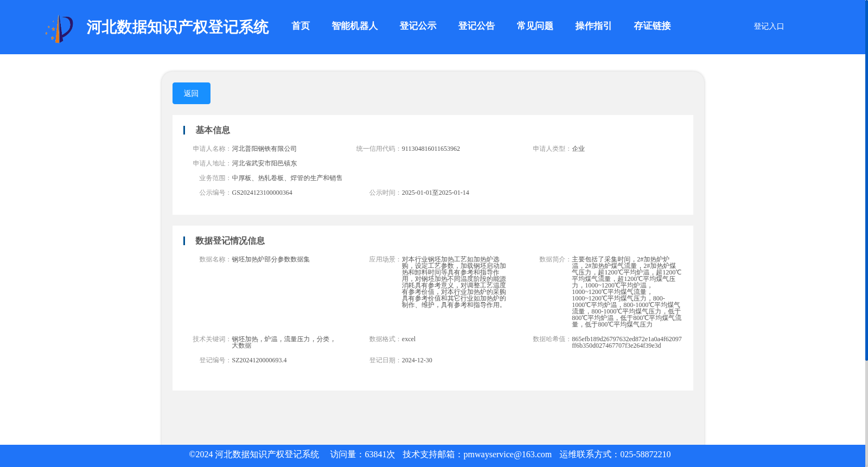Screen dimensions: 868x467
Task: Click the 登记入口 link
Action: click(769, 26)
